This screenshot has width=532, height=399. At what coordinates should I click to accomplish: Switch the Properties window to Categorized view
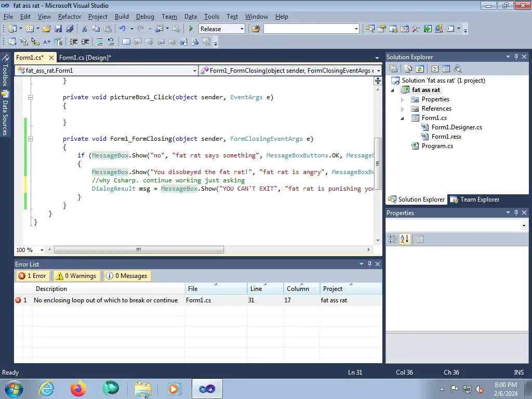(x=393, y=239)
